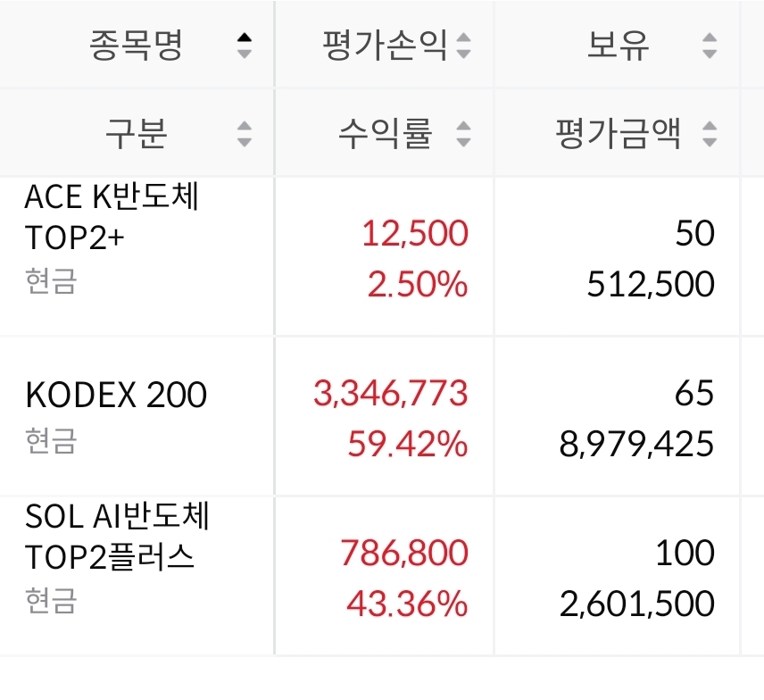The image size is (764, 700).
Task: Click the 보유 column sort arrows
Action: click(x=710, y=46)
